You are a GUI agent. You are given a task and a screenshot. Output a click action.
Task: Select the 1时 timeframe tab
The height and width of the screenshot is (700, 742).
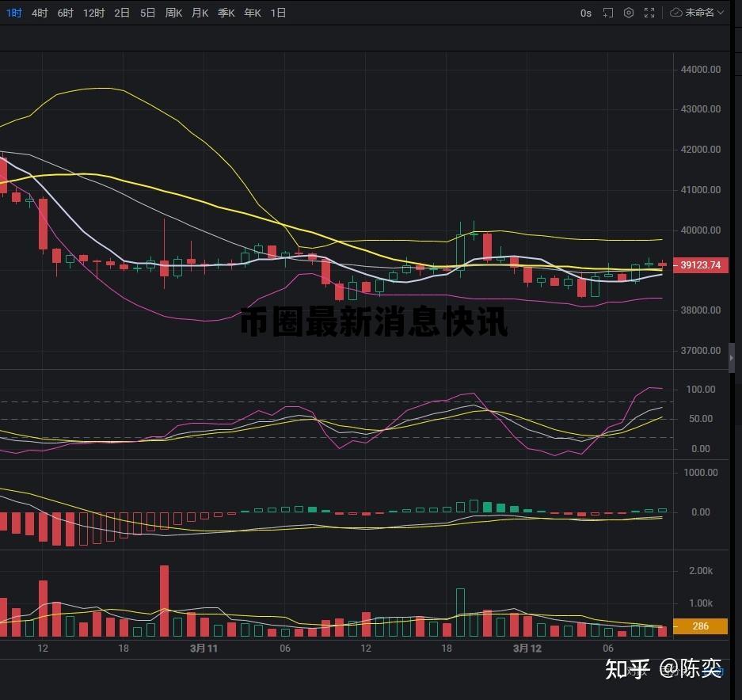pos(13,13)
